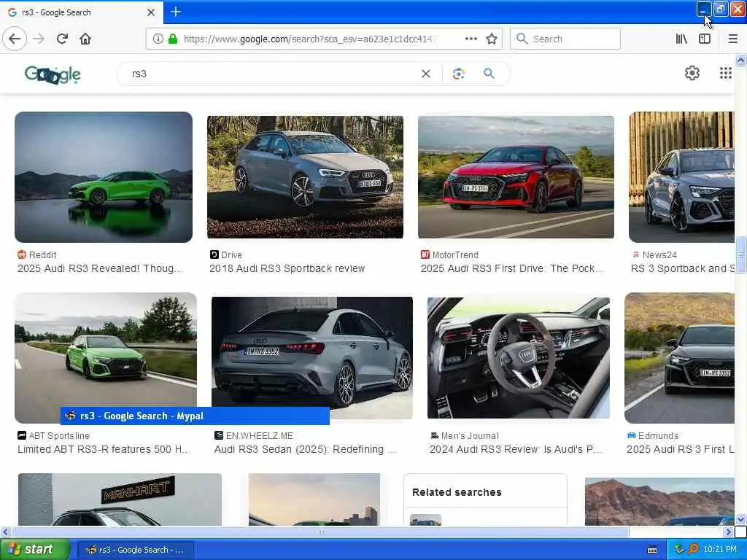Open the Edmunds dark RS 3 image
Image resolution: width=747 pixels, height=560 pixels.
point(679,357)
